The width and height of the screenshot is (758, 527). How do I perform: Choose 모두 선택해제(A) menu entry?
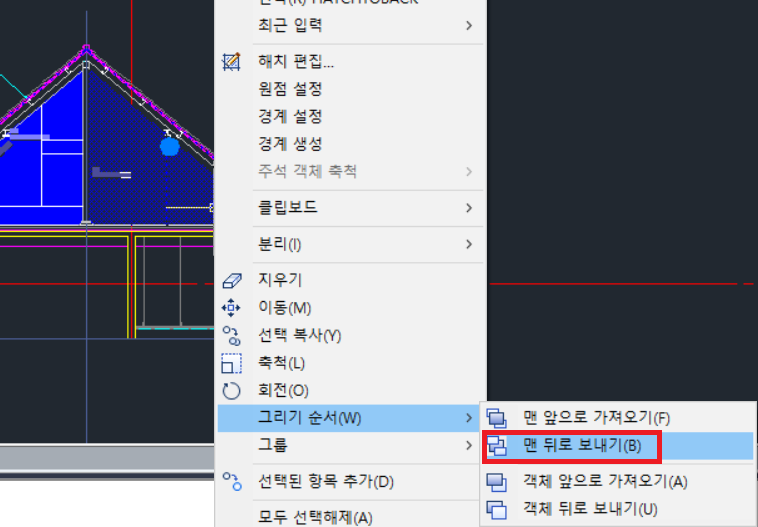[350, 517]
